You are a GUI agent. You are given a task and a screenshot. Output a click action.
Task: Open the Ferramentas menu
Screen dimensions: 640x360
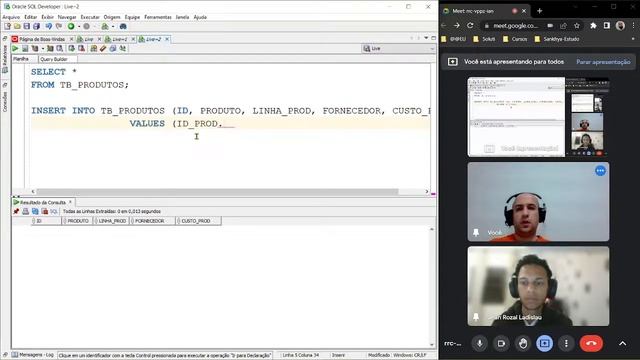click(x=158, y=17)
